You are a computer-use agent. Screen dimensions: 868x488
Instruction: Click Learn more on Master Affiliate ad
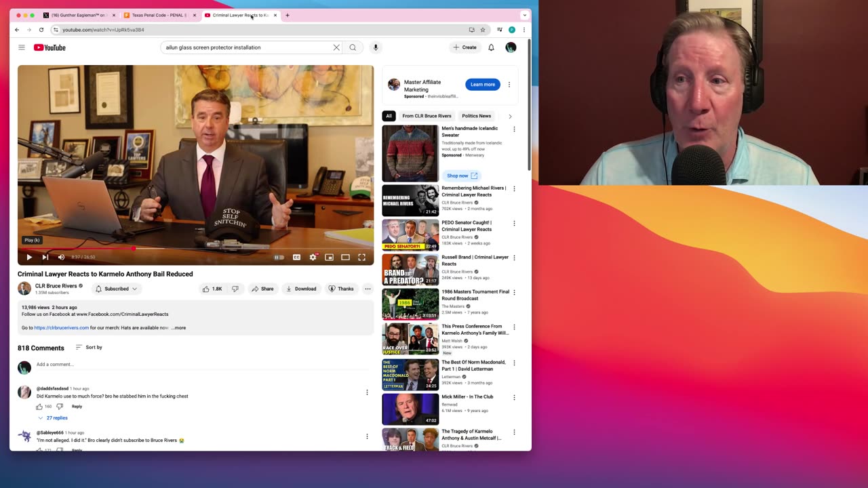(x=483, y=85)
